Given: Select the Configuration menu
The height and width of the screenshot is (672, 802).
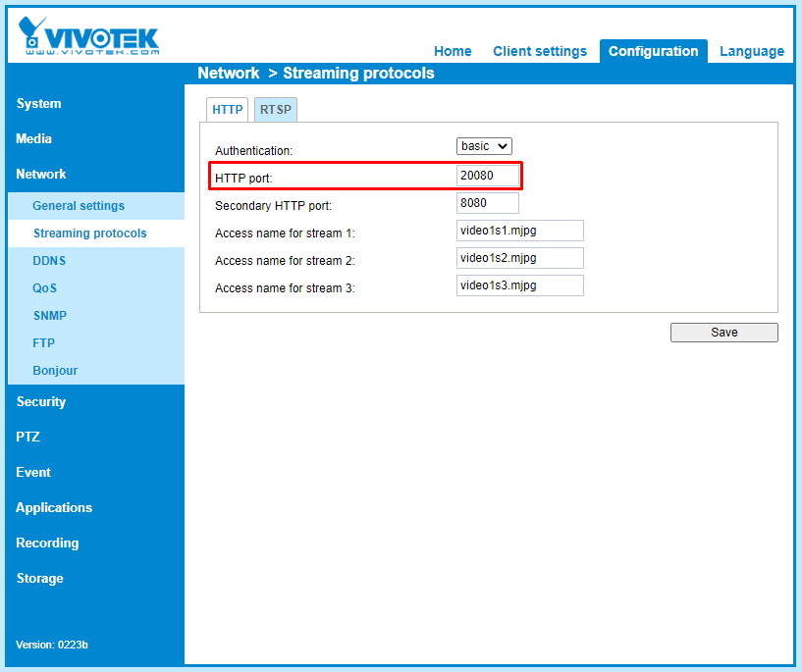Looking at the screenshot, I should click(x=653, y=51).
